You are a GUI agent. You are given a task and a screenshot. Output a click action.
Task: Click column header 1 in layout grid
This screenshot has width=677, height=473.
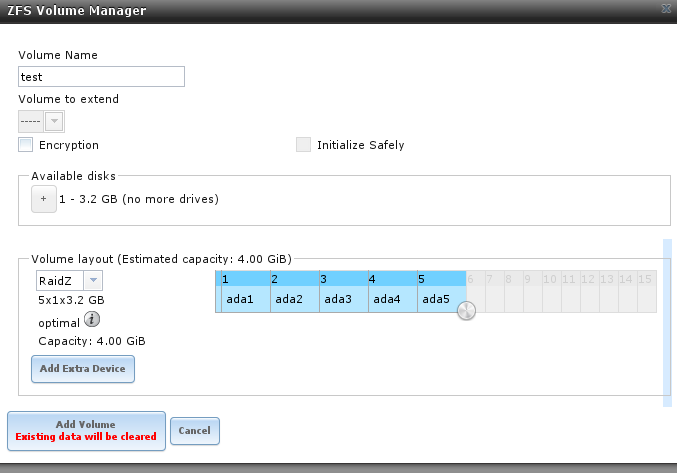tap(246, 279)
